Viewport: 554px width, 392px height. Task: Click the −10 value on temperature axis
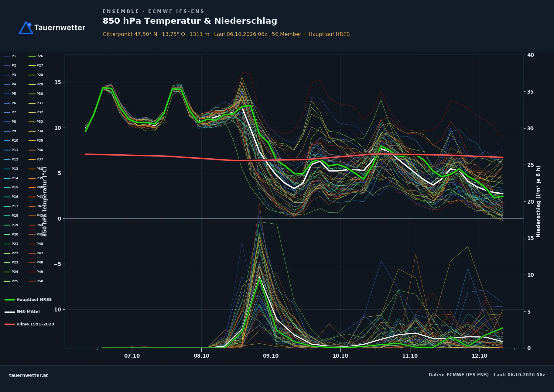pyautogui.click(x=56, y=310)
